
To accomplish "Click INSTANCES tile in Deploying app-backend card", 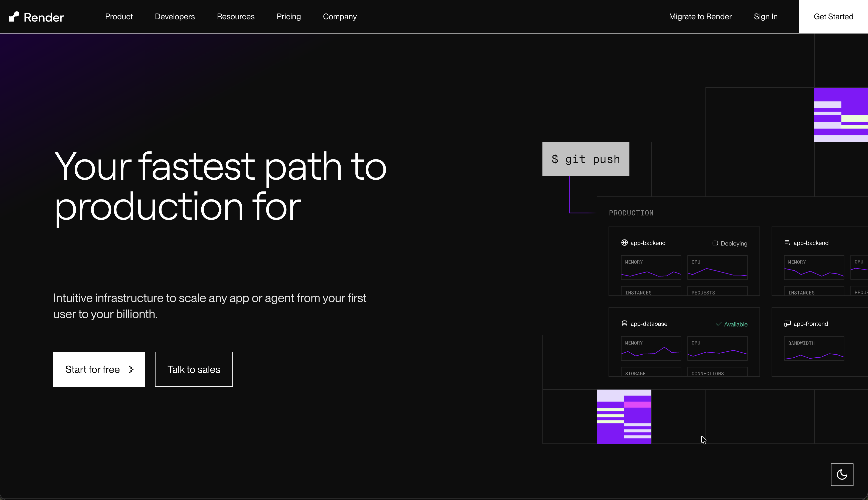I will click(651, 291).
